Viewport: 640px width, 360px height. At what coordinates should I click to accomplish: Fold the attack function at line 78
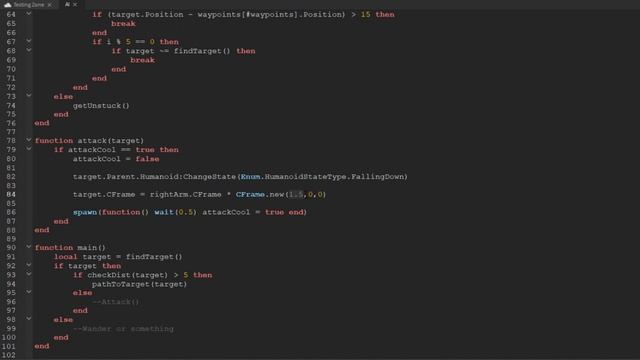point(29,140)
